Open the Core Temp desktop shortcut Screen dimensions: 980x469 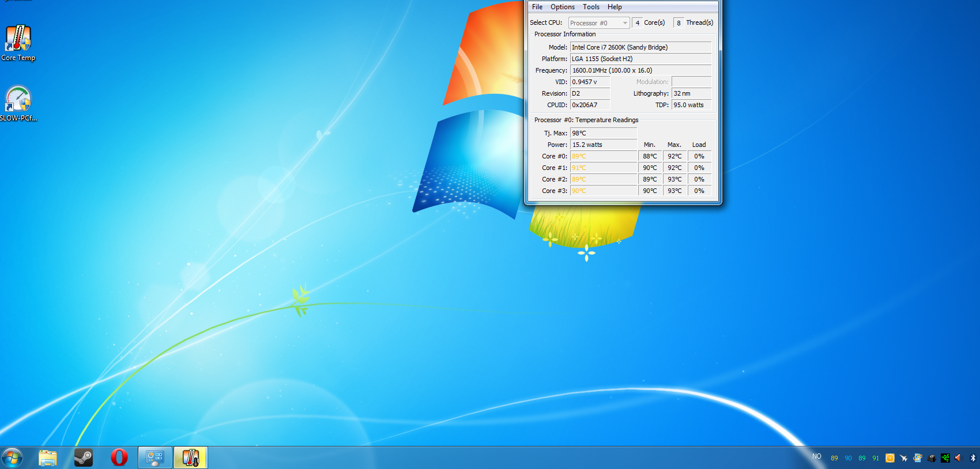(18, 43)
